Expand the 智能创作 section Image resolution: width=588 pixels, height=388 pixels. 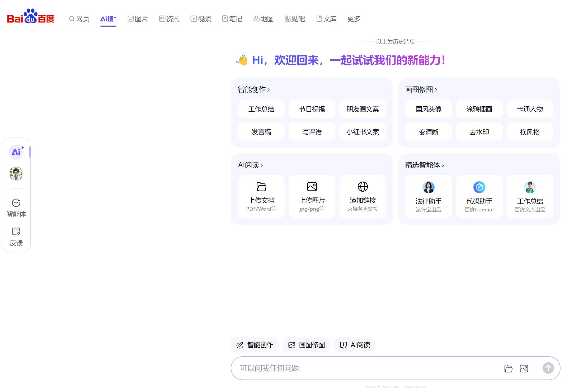point(254,89)
